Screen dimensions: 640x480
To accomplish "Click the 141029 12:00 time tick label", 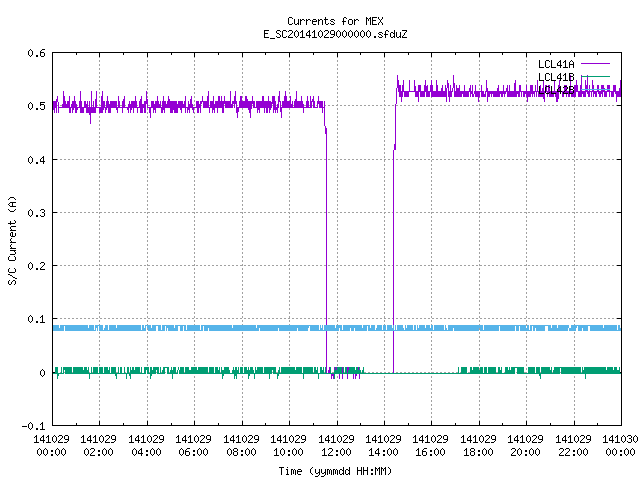I will point(337,445).
